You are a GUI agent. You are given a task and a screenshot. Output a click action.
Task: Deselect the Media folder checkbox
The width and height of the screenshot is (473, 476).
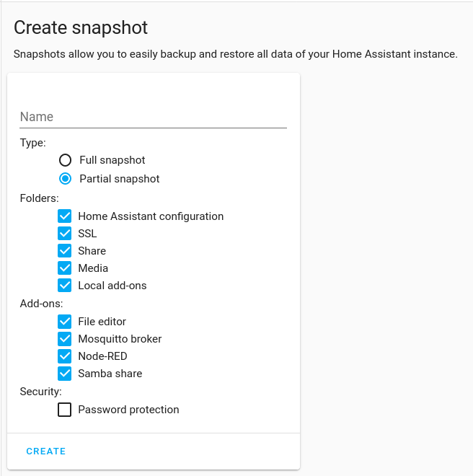tap(65, 268)
